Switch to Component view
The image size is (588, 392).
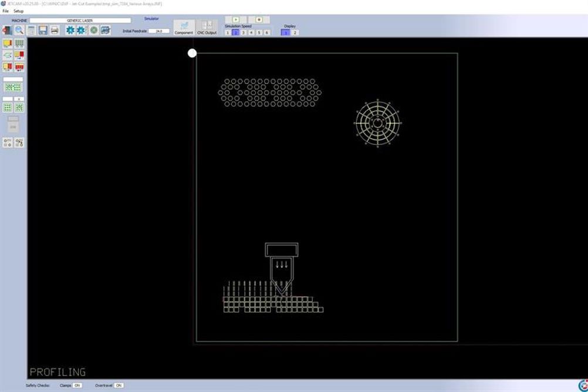coord(184,28)
